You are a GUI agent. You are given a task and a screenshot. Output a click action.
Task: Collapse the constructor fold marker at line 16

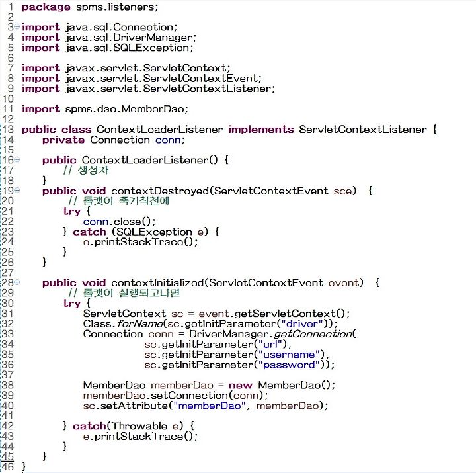(17, 159)
